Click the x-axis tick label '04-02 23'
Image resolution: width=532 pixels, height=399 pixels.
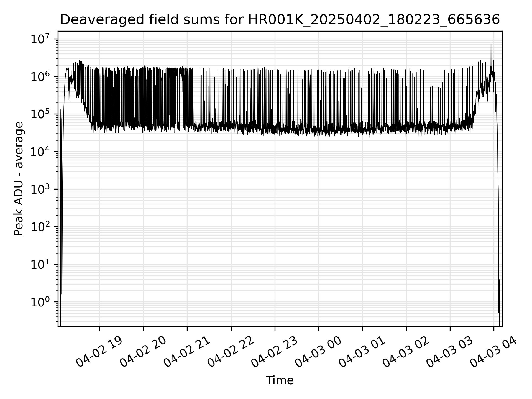point(275,352)
